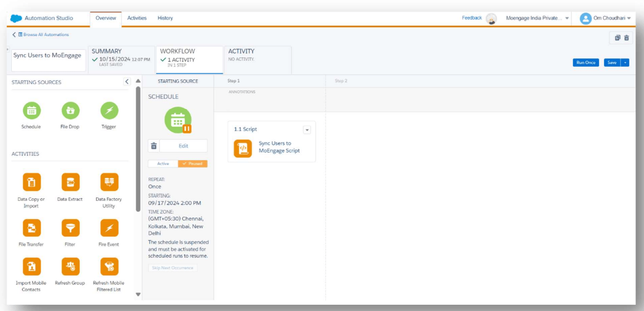Click the copy automation icon

[x=617, y=38]
